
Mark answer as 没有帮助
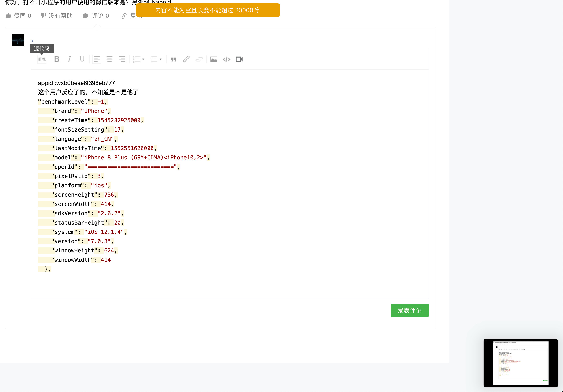(57, 16)
